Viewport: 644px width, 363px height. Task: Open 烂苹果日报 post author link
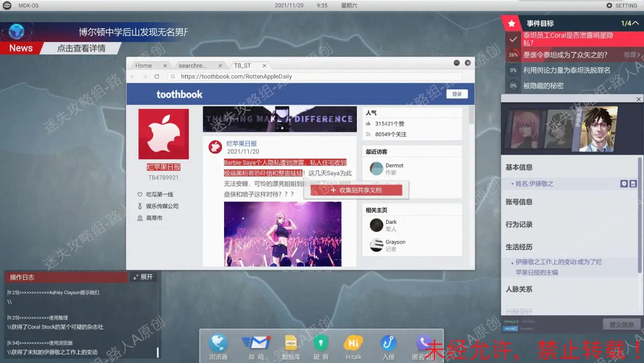241,144
